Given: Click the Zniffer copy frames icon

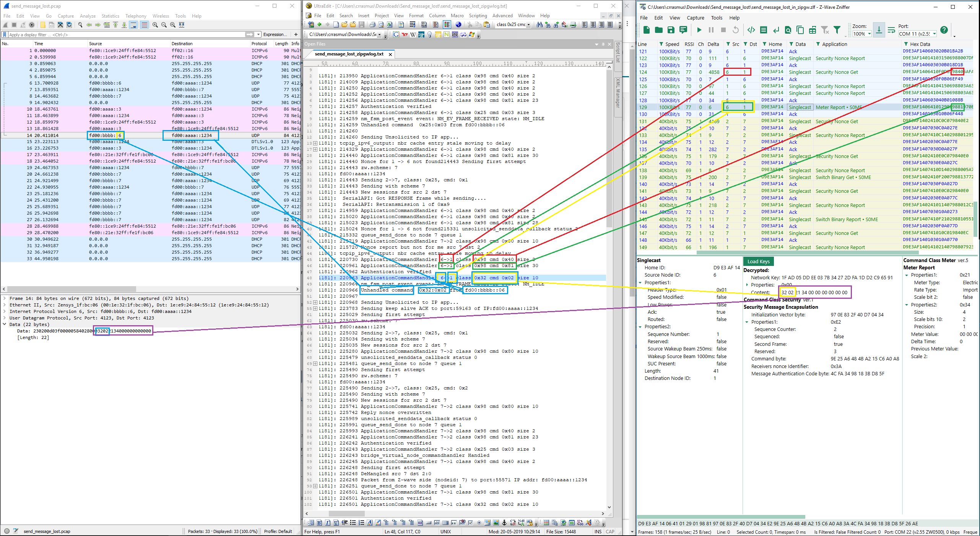Looking at the screenshot, I should tap(800, 30).
